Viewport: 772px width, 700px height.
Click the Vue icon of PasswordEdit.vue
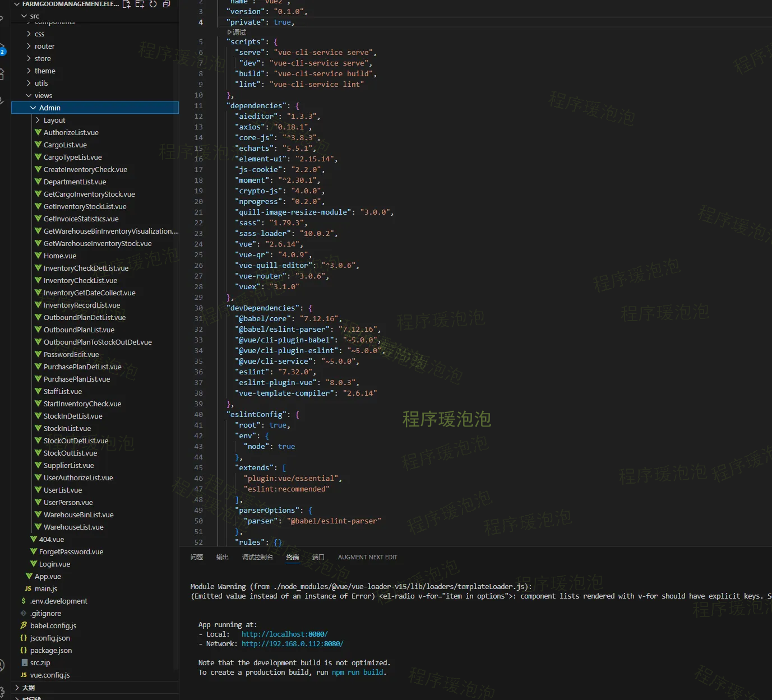coord(38,354)
